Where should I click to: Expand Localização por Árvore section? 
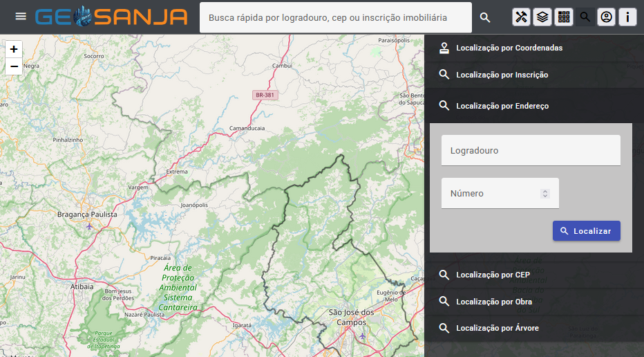tap(498, 328)
